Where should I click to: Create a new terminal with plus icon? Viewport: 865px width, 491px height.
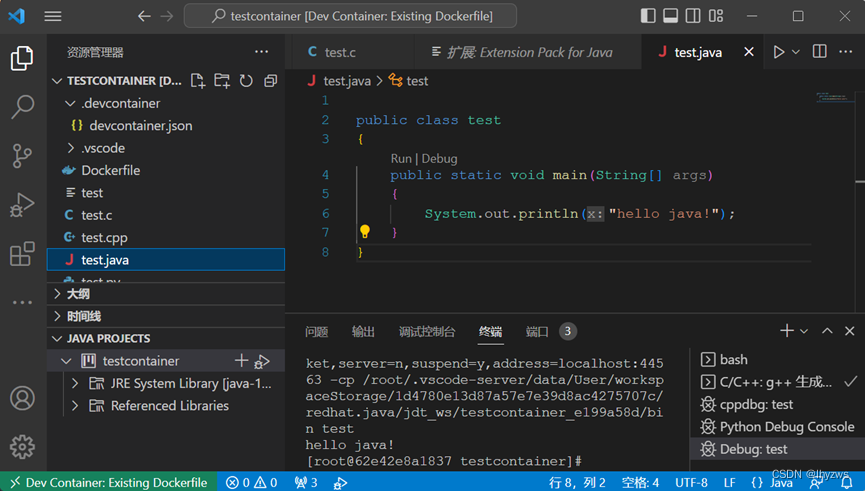click(x=787, y=330)
